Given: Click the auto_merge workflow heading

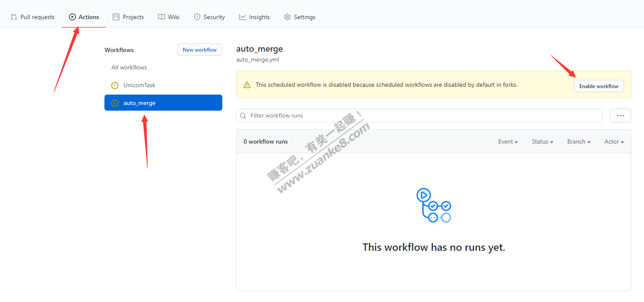Looking at the screenshot, I should [260, 49].
